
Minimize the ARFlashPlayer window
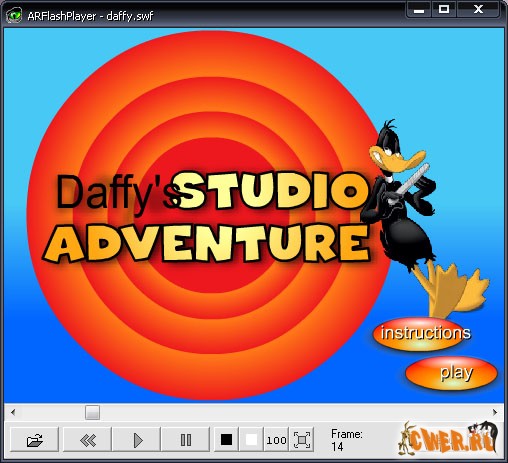click(419, 9)
